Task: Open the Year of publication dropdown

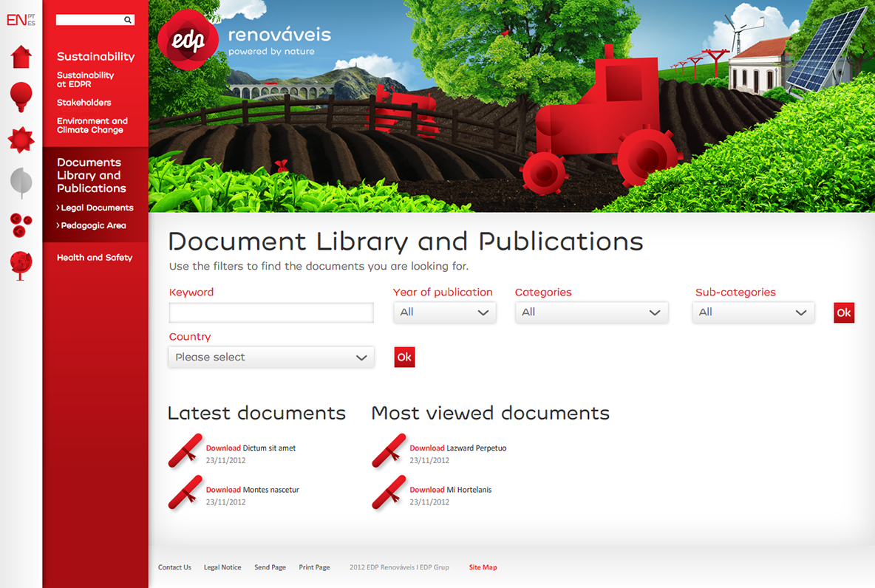Action: [445, 312]
